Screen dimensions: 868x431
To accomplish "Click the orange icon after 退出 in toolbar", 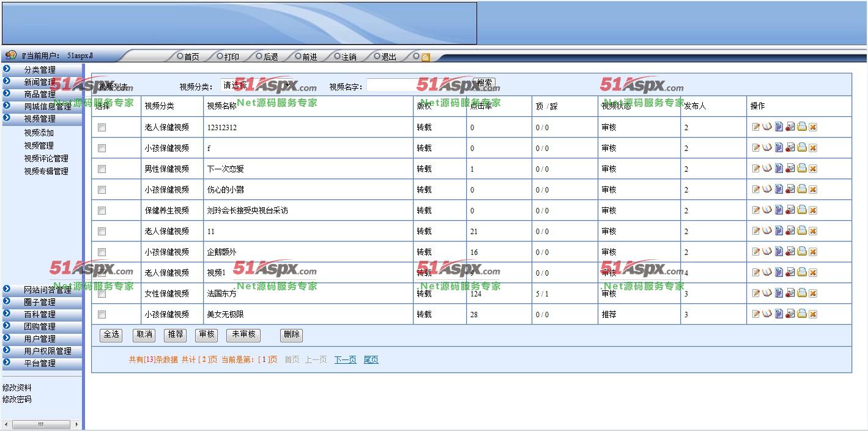I will click(x=426, y=57).
